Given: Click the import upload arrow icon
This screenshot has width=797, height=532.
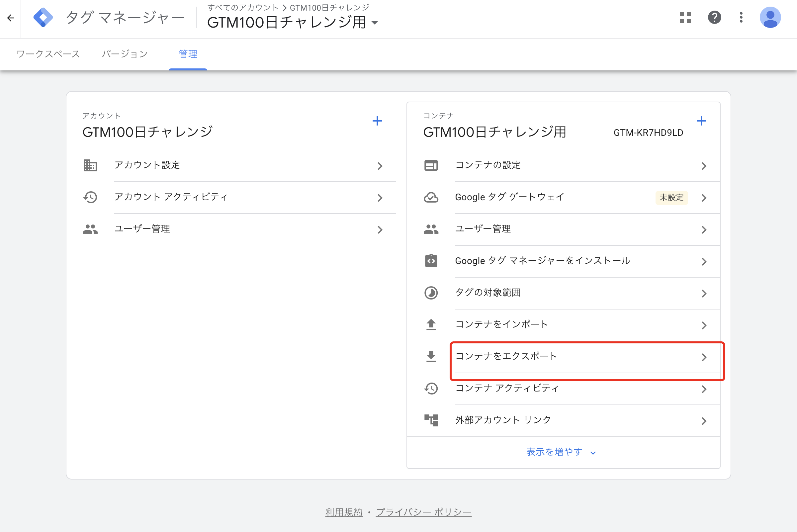Looking at the screenshot, I should tap(431, 324).
